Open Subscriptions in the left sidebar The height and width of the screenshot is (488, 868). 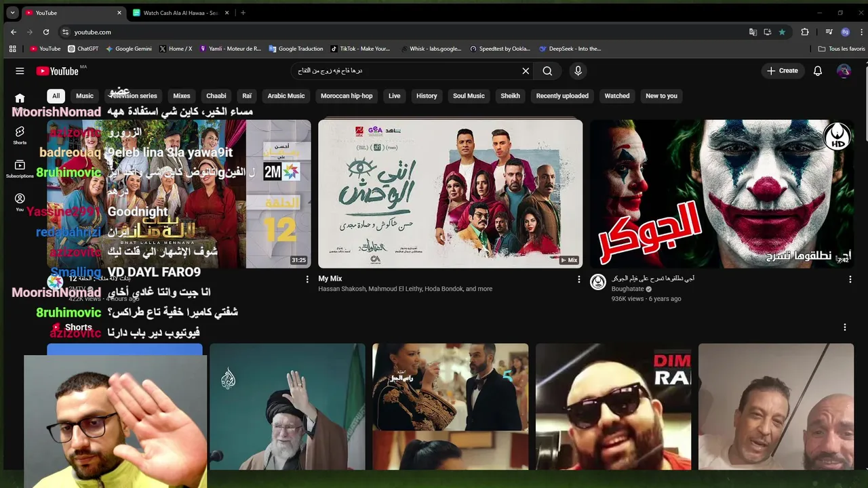pyautogui.click(x=20, y=169)
